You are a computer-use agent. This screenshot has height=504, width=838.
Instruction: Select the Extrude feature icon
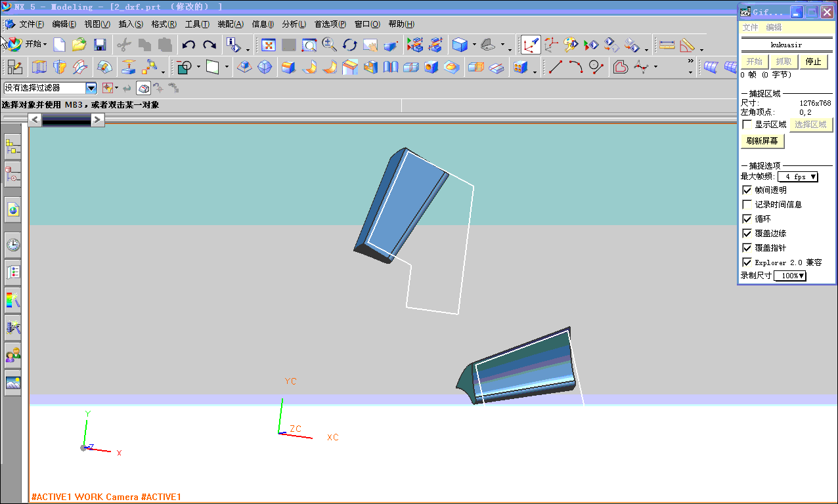tap(40, 67)
